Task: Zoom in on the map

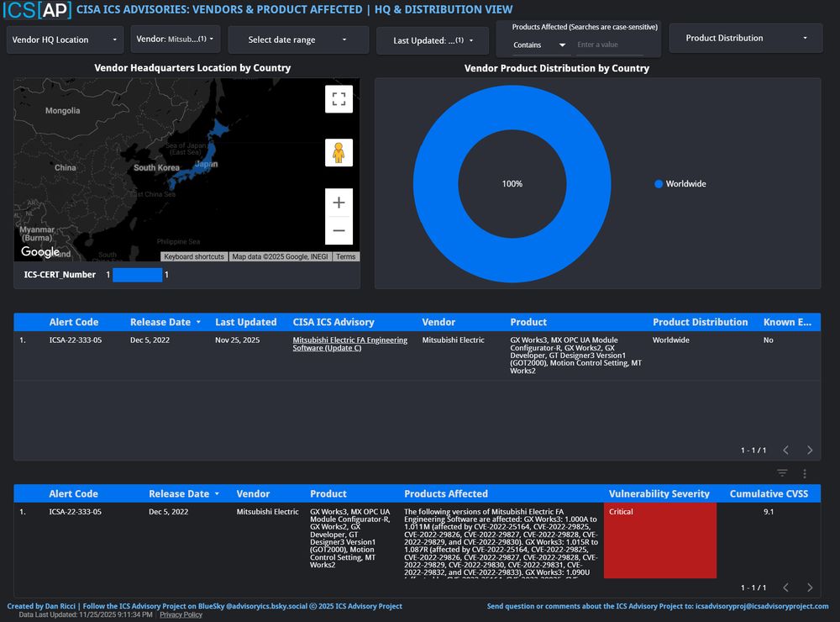Action: [x=339, y=203]
